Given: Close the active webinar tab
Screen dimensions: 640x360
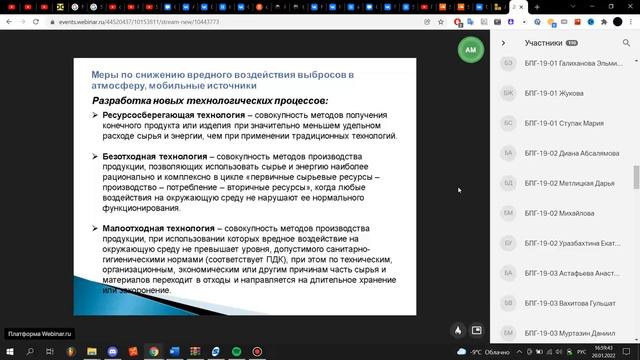Looking at the screenshot, I should (x=521, y=7).
